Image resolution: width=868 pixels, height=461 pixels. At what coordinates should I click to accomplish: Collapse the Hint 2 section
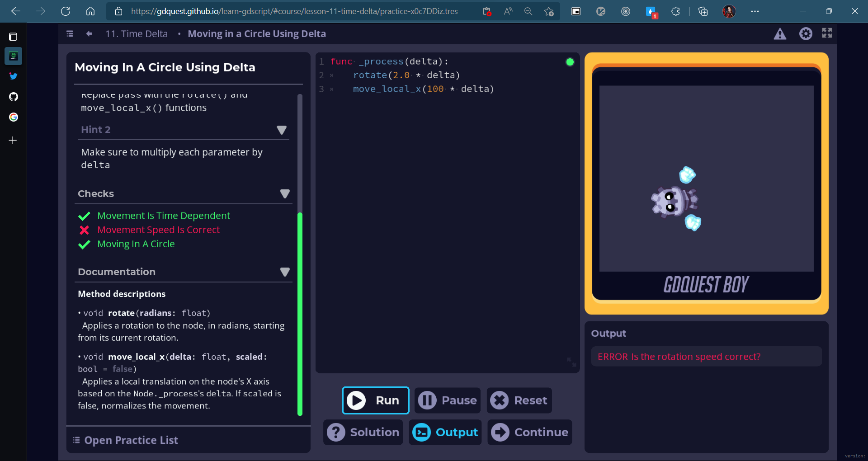(x=281, y=130)
